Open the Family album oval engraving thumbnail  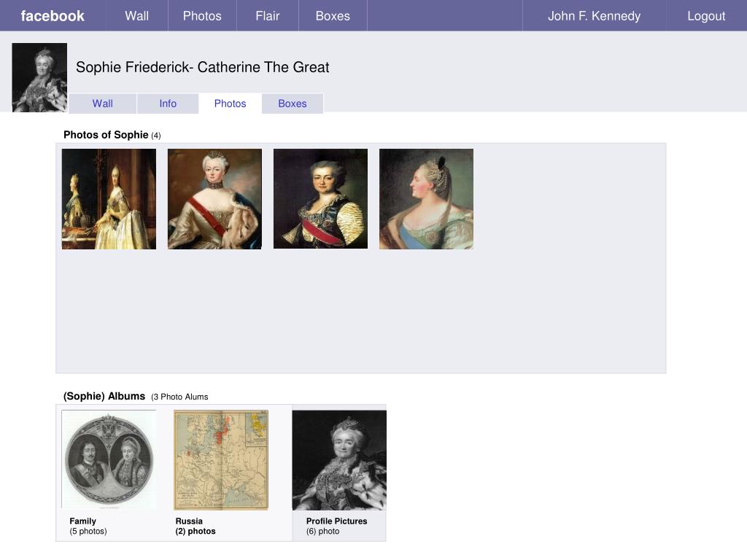point(109,459)
